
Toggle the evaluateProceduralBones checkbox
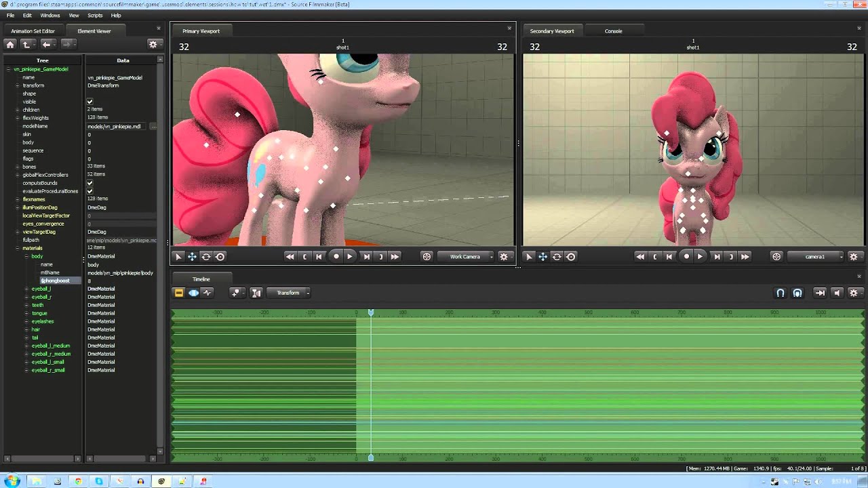pyautogui.click(x=90, y=191)
